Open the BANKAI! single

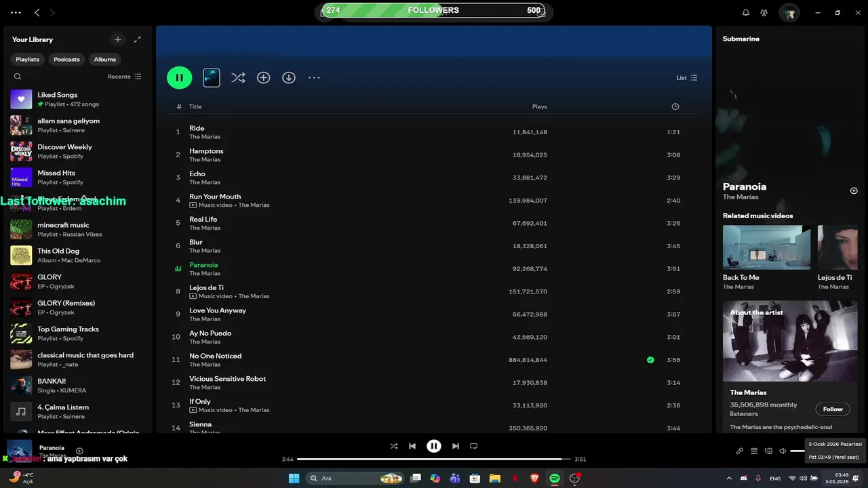tap(77, 386)
